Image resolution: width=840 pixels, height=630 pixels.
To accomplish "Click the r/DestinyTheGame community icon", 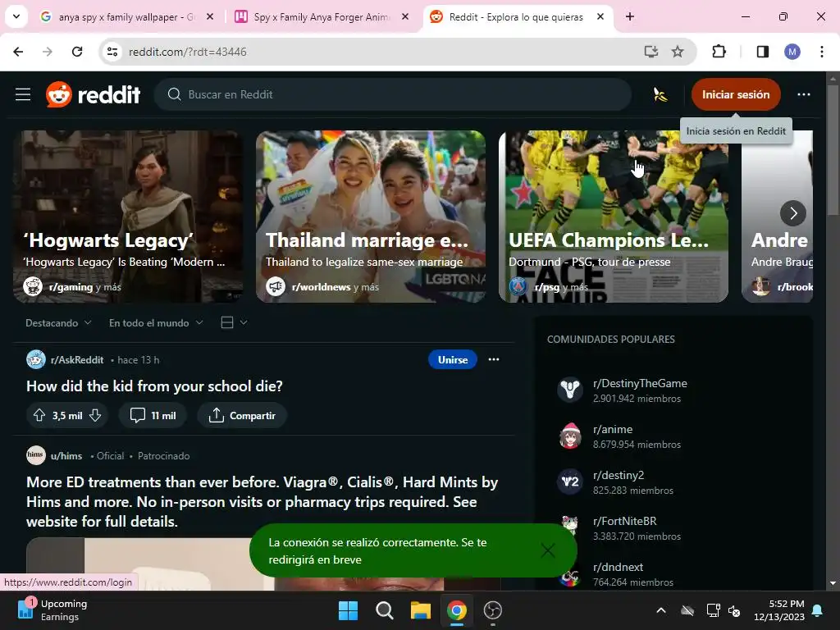I will [570, 390].
